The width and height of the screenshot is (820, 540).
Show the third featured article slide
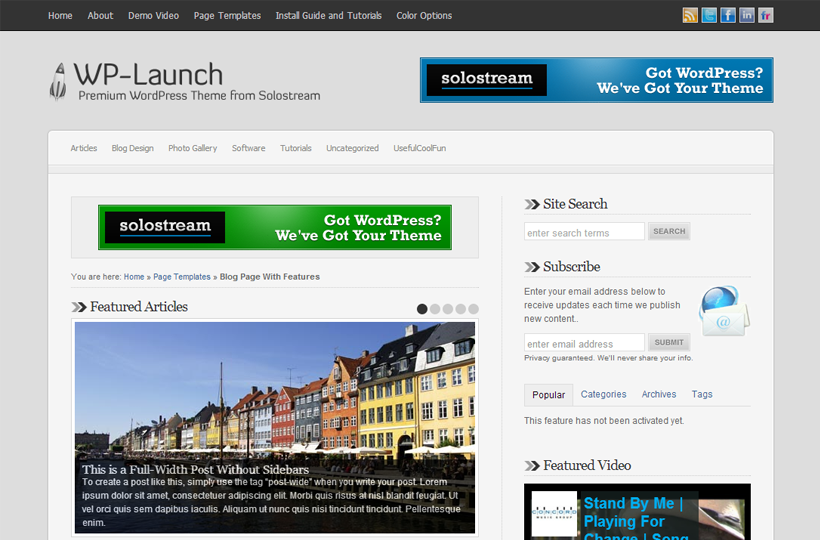tap(448, 309)
